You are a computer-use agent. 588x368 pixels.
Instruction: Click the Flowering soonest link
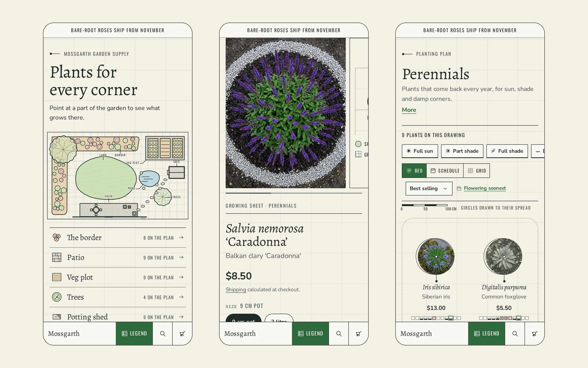(485, 188)
